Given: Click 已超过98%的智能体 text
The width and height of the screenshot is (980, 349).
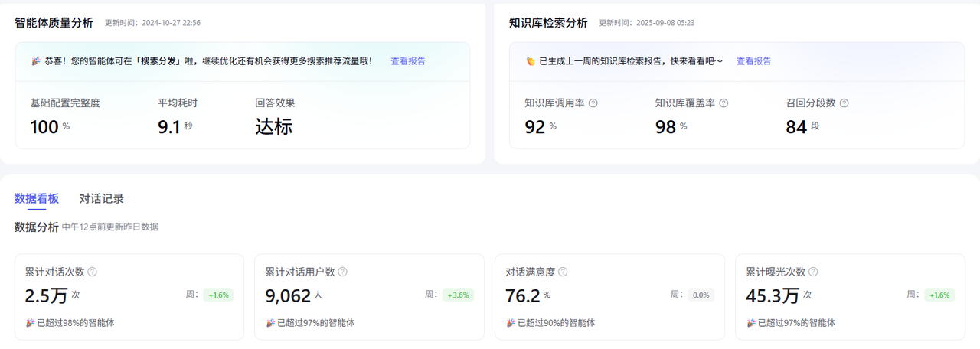Looking at the screenshot, I should click(76, 323).
